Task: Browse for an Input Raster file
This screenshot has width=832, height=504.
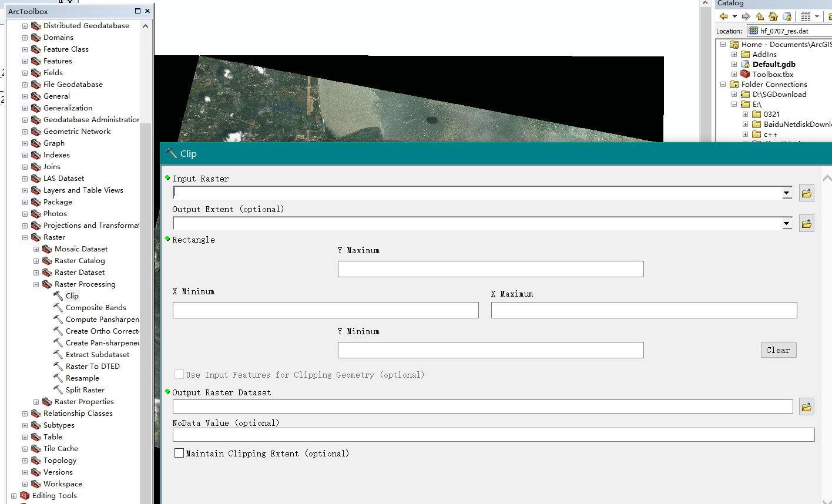Action: (806, 192)
